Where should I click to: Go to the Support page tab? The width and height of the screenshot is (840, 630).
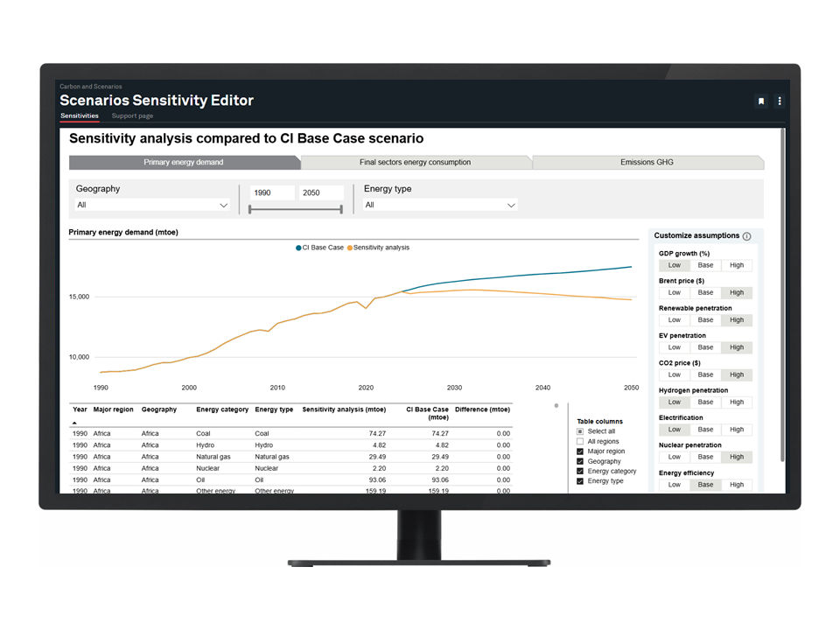pos(132,116)
